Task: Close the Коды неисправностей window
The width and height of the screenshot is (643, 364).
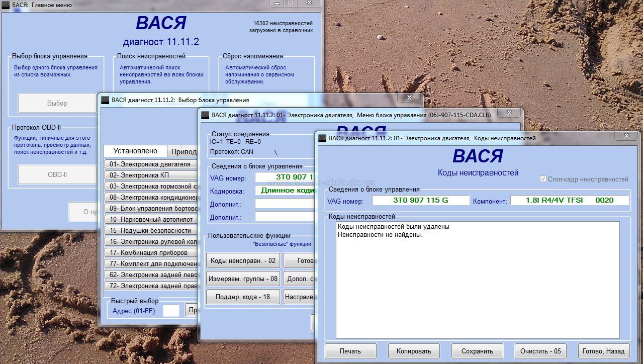Action: click(x=626, y=136)
